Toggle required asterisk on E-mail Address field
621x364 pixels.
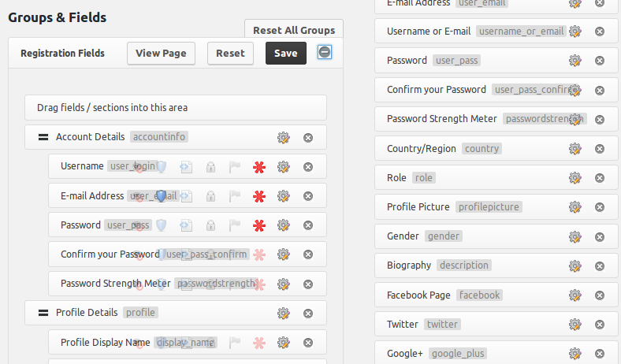[x=258, y=196]
